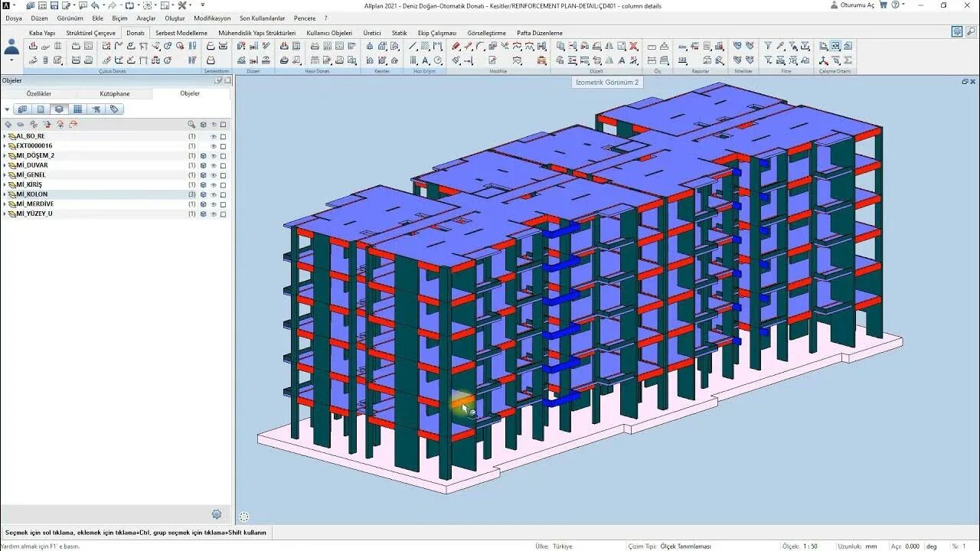Screen dimensions: 980x551
Task: Click the '123' numbering icon in Raporlar group
Action: click(x=682, y=60)
